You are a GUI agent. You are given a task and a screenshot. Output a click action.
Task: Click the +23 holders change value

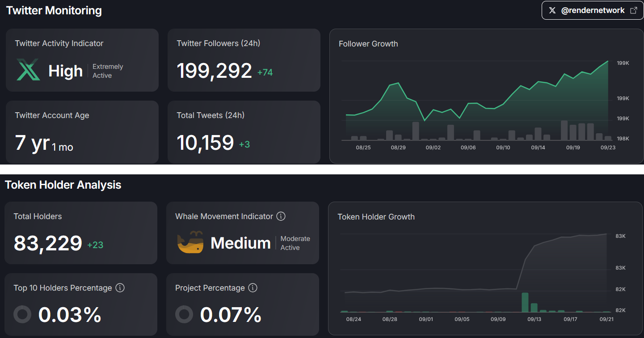tap(95, 245)
